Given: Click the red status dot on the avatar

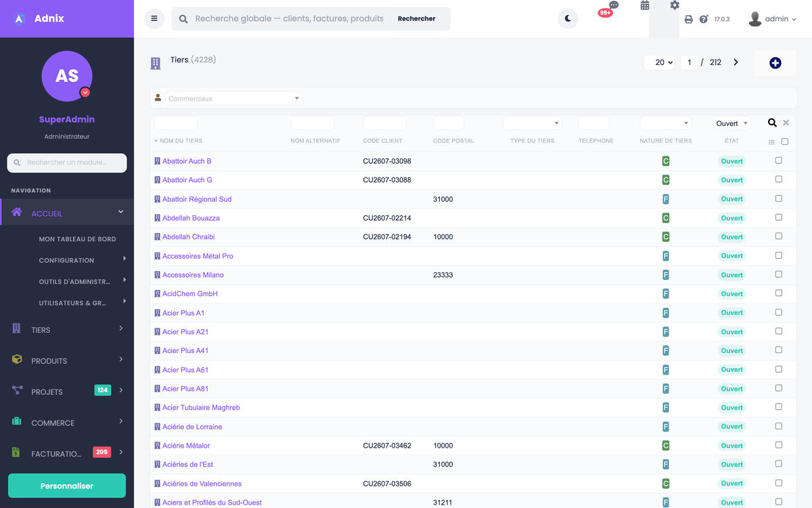Looking at the screenshot, I should 85,92.
